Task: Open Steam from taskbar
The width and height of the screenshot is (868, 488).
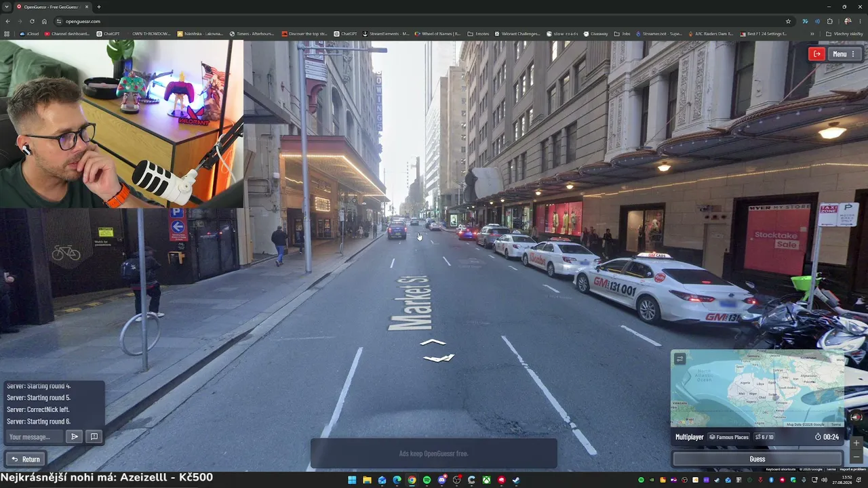Action: click(x=516, y=480)
